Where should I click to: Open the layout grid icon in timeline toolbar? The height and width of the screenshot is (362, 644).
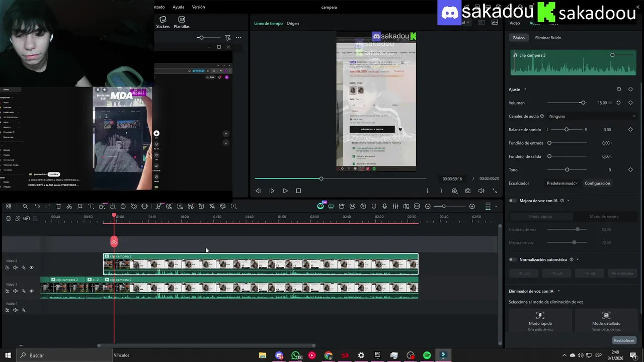point(9,206)
